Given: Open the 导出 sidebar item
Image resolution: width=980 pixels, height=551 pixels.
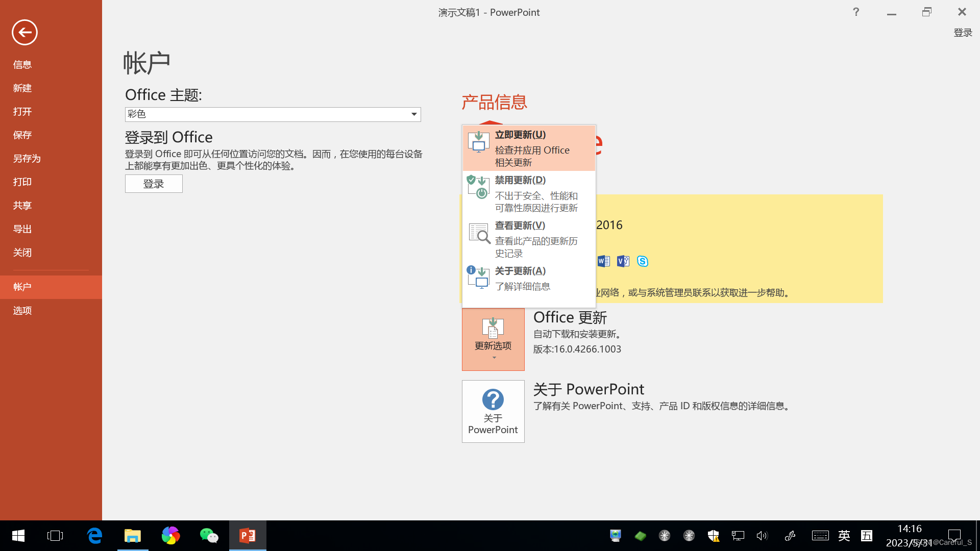Looking at the screenshot, I should point(22,229).
